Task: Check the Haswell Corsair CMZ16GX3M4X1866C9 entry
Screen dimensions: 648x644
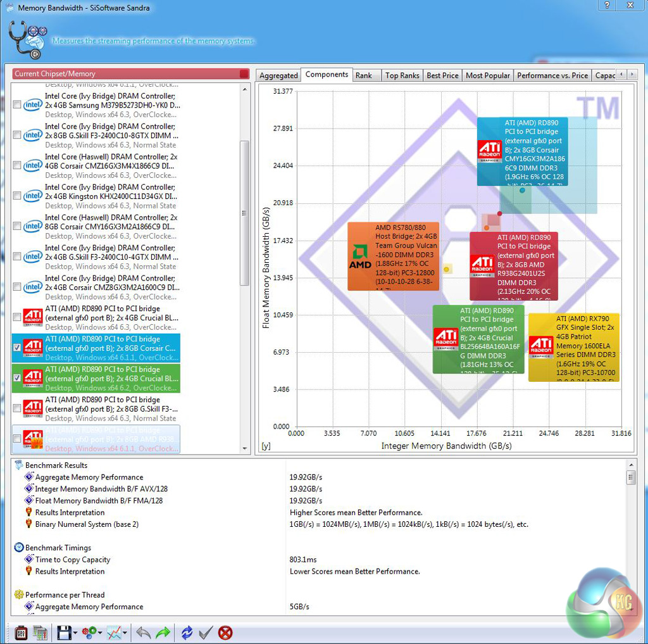Action: 17,165
